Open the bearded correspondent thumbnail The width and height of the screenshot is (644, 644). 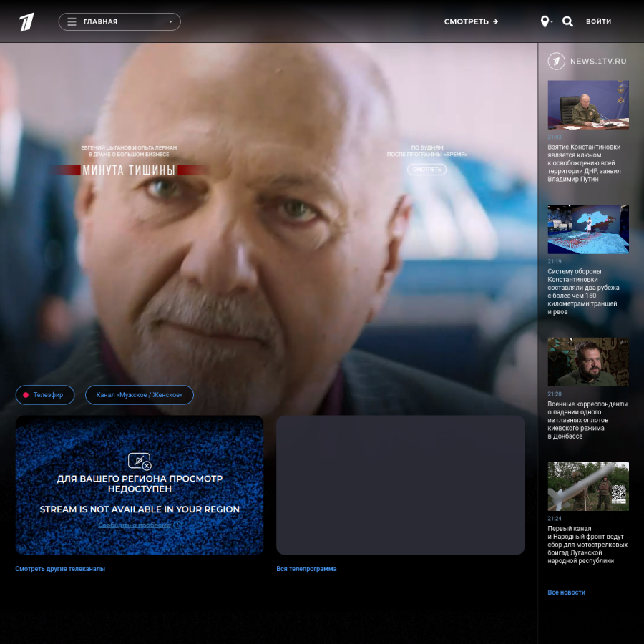coord(588,362)
